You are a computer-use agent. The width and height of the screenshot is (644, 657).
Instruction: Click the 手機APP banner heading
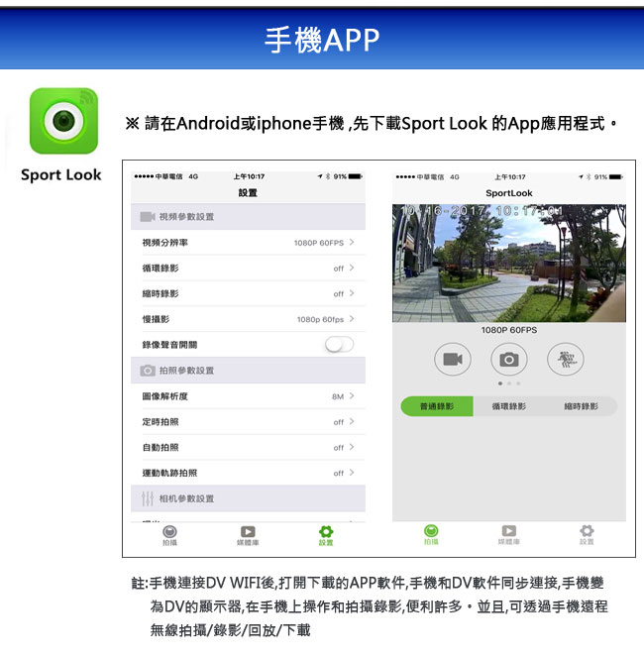(x=322, y=40)
